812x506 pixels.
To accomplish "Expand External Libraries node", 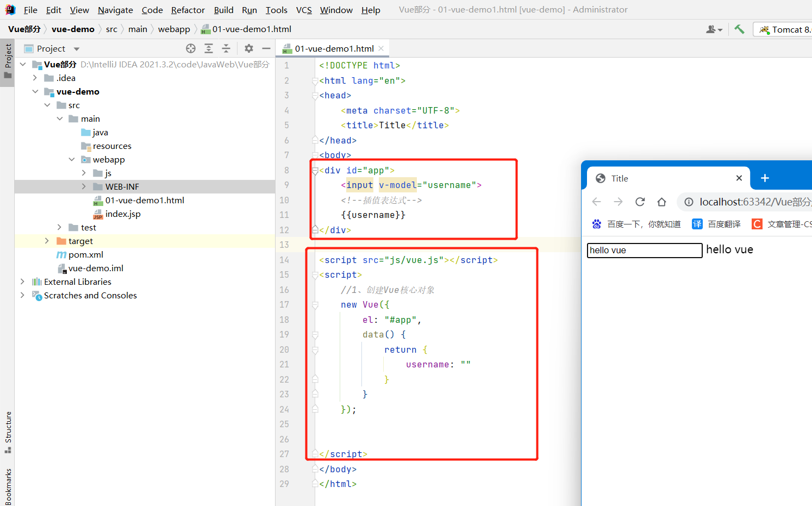I will 23,282.
